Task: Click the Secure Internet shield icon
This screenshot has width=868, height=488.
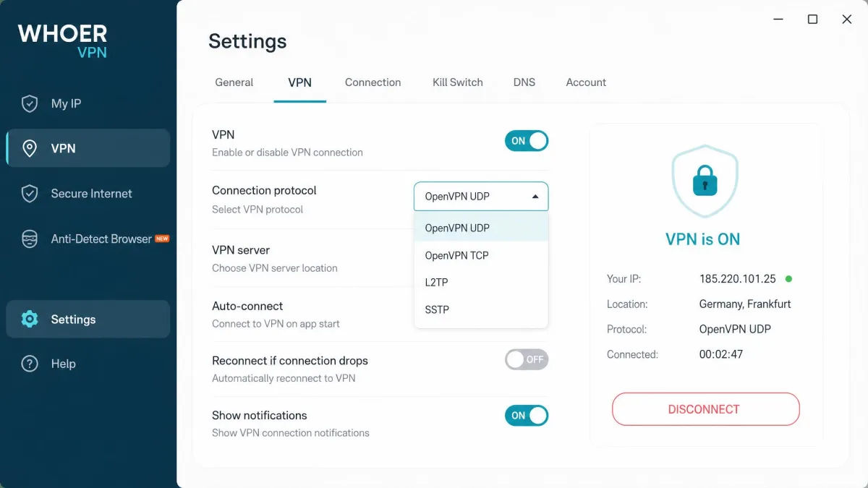Action: point(30,194)
